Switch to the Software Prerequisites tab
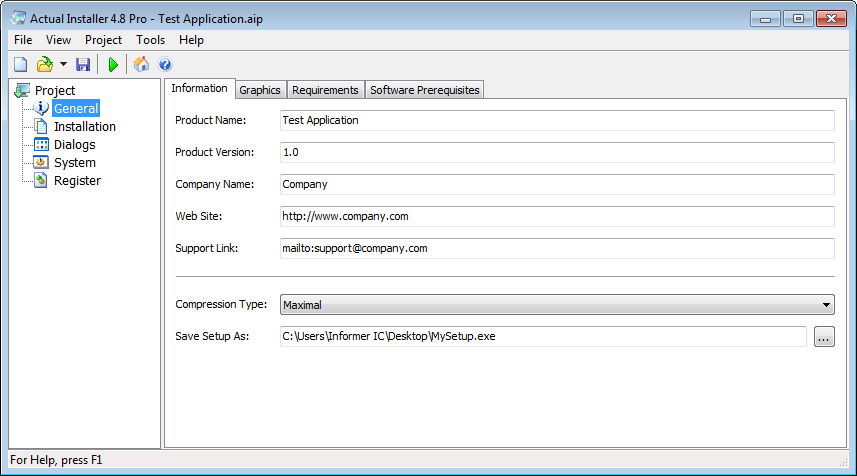Viewport: 857px width, 476px height. 425,90
